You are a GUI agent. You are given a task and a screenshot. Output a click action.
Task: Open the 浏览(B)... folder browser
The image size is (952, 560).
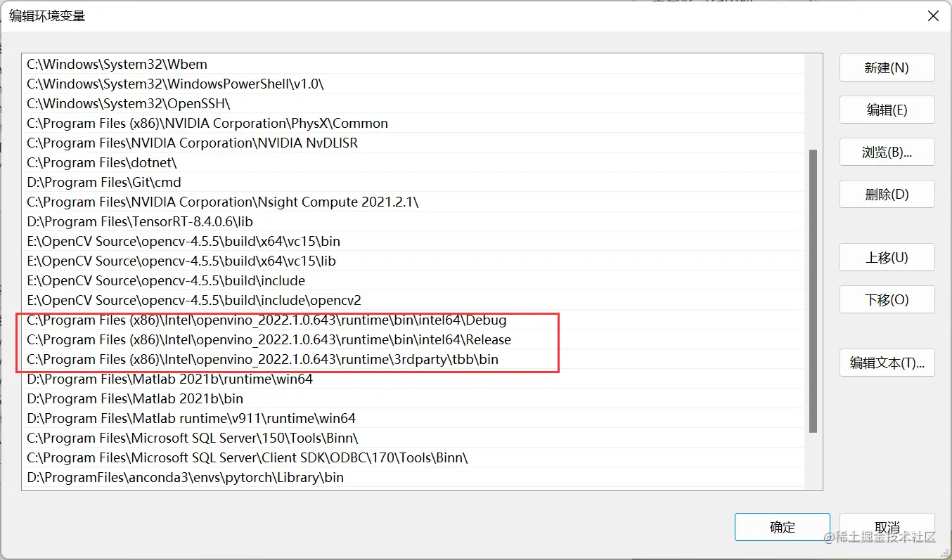pyautogui.click(x=887, y=152)
